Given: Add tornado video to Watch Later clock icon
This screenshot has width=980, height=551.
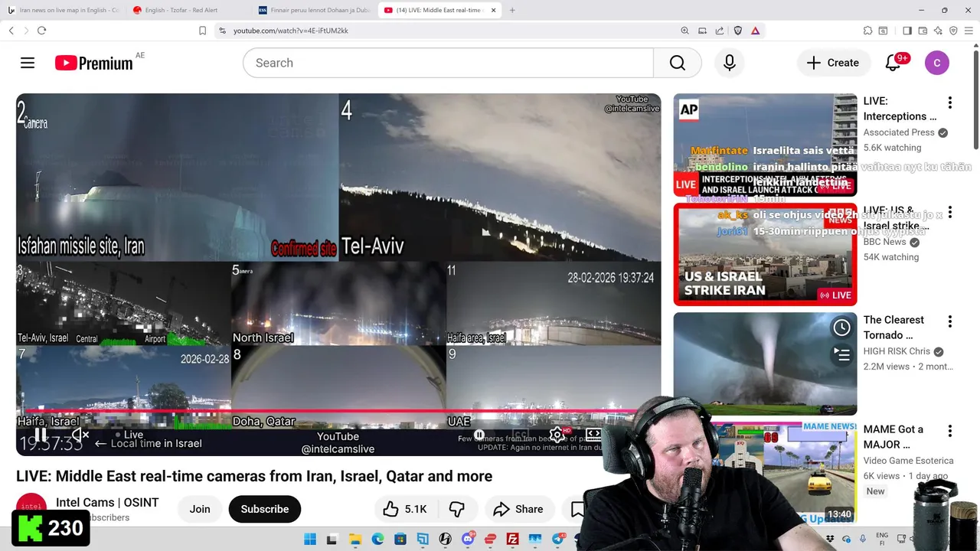Looking at the screenshot, I should pyautogui.click(x=841, y=328).
